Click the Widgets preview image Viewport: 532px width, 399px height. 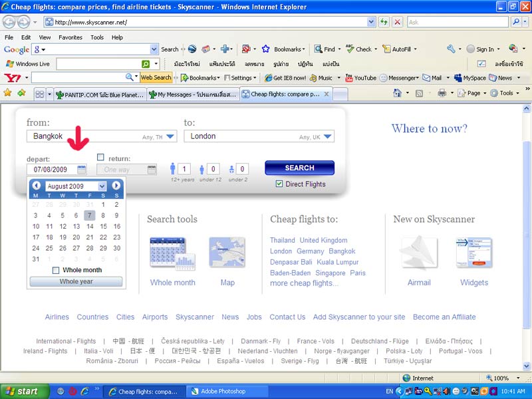click(x=474, y=252)
